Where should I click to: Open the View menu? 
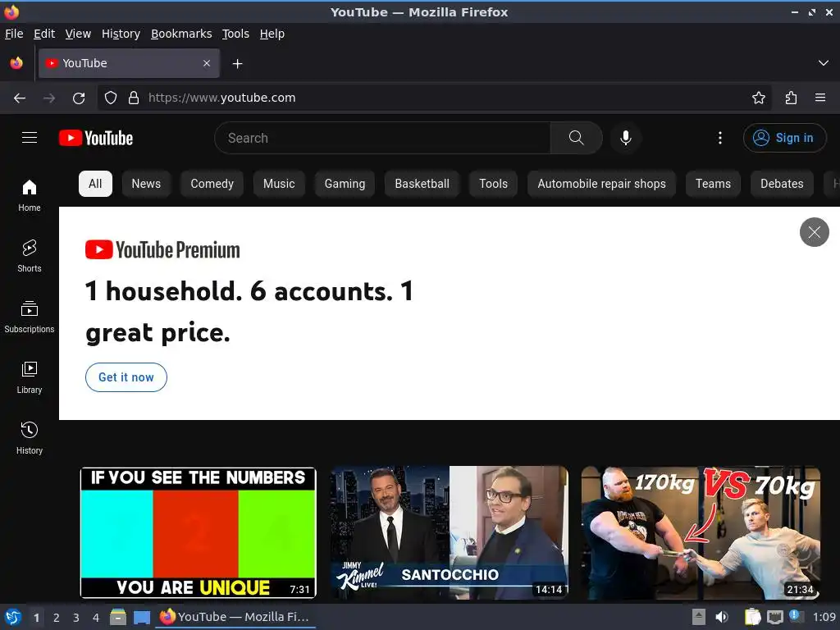[x=78, y=34]
